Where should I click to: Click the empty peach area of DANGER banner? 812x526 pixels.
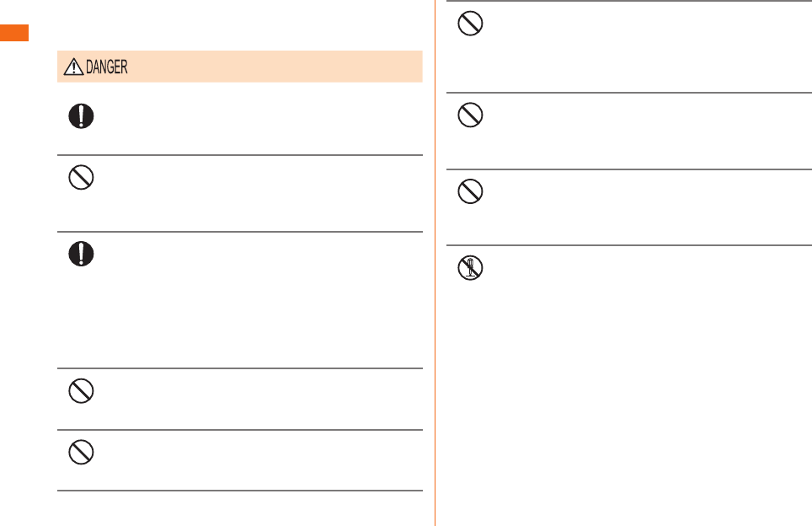(x=275, y=67)
